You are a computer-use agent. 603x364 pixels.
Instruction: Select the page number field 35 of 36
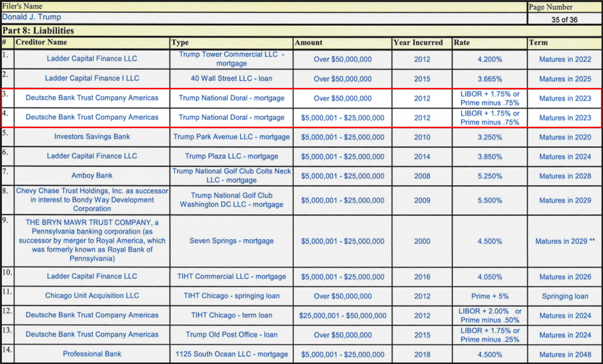pyautogui.click(x=564, y=20)
